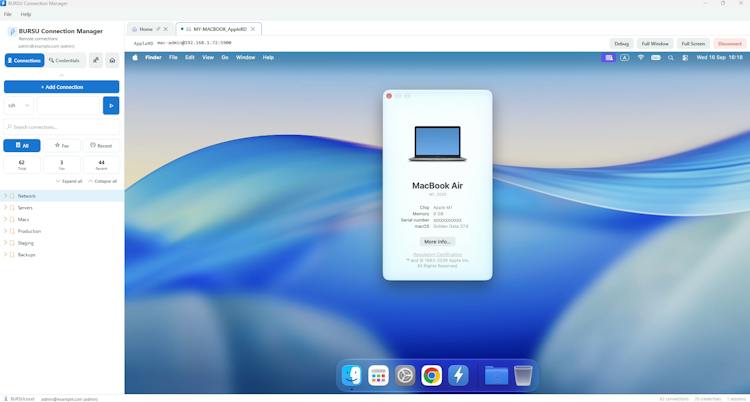
Task: Open the Regulatory Certification link
Action: tap(438, 254)
